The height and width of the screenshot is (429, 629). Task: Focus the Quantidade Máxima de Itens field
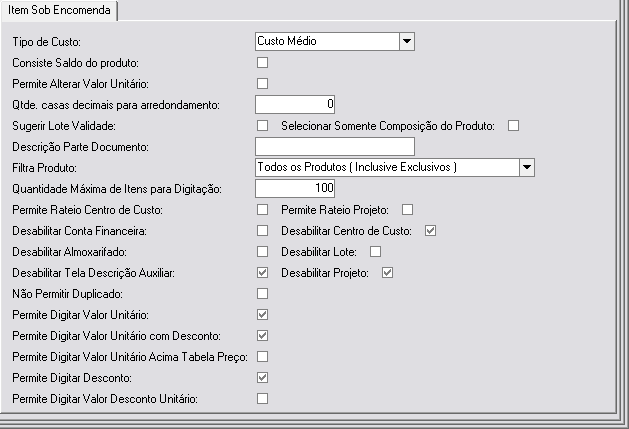point(295,188)
